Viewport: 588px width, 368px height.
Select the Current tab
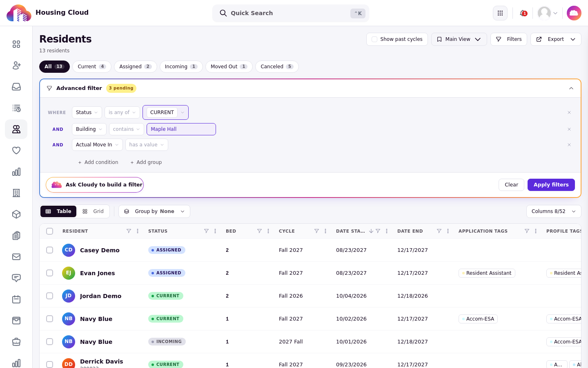92,67
